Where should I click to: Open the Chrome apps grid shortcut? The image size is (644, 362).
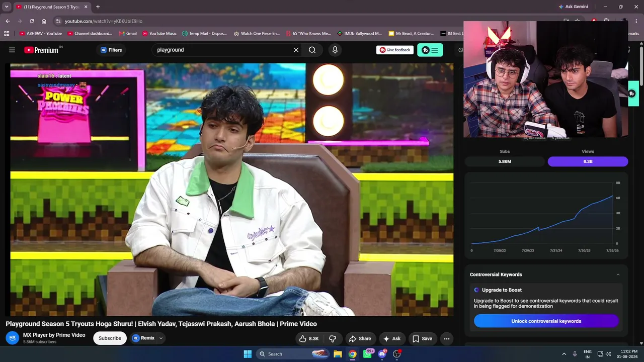click(x=7, y=34)
